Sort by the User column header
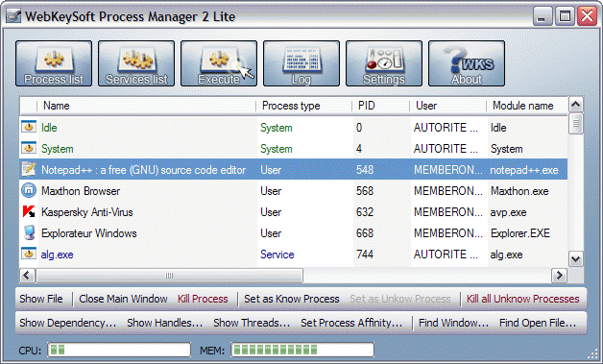 (x=448, y=106)
